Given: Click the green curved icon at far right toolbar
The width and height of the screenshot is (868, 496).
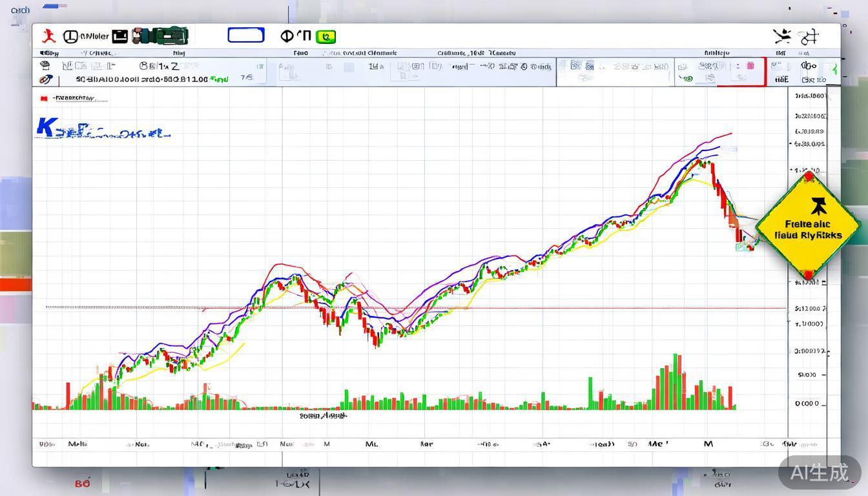Looking at the screenshot, I should (x=834, y=70).
